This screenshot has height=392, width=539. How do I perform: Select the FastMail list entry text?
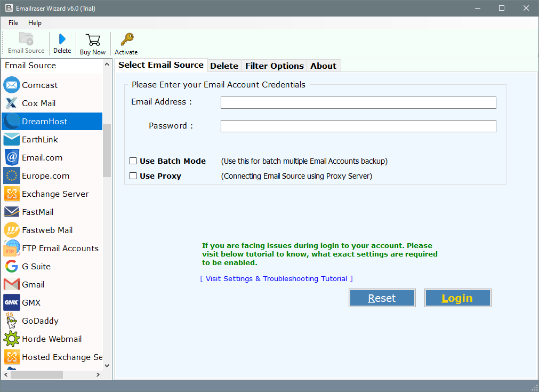37,212
